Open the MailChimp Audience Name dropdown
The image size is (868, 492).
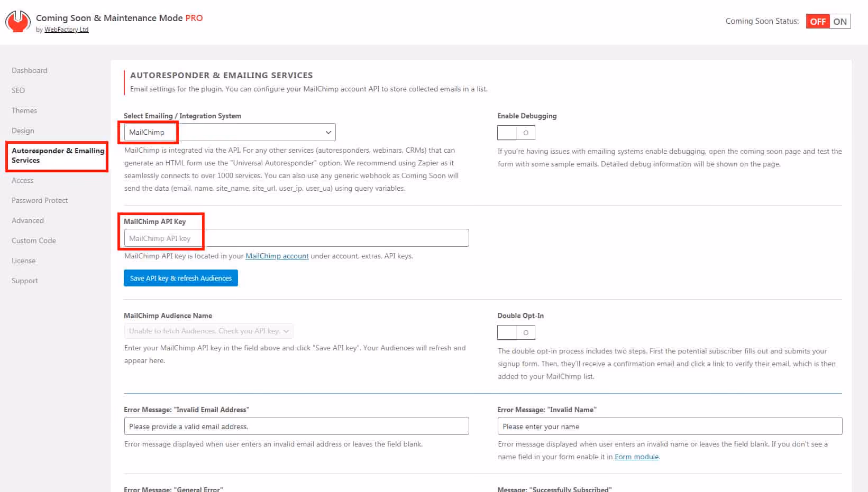click(x=208, y=331)
